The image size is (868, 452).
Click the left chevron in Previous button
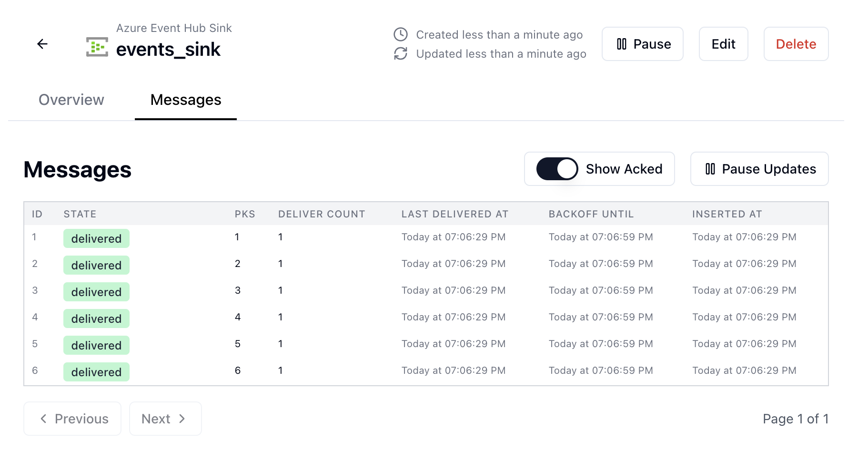(x=43, y=419)
